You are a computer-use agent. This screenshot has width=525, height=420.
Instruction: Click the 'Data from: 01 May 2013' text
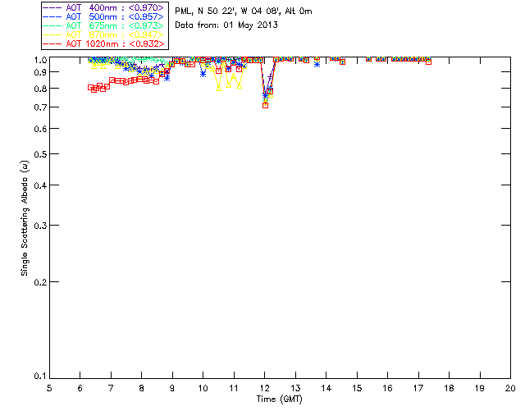click(226, 25)
